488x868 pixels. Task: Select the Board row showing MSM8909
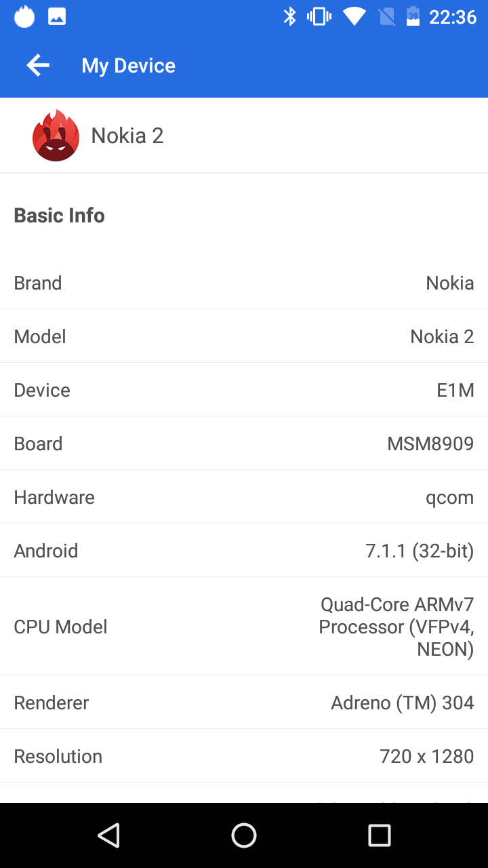coord(244,443)
